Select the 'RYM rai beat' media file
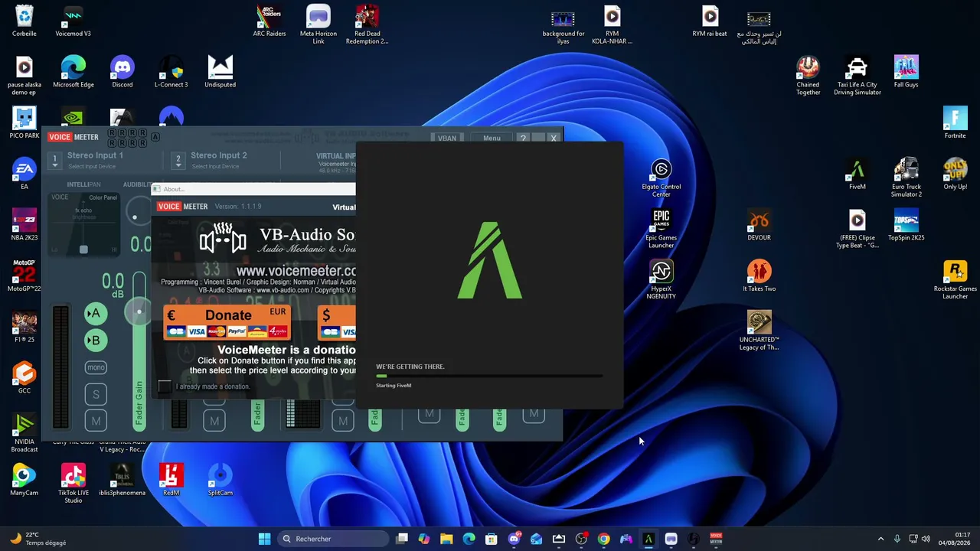Viewport: 980px width, 551px height. [710, 21]
